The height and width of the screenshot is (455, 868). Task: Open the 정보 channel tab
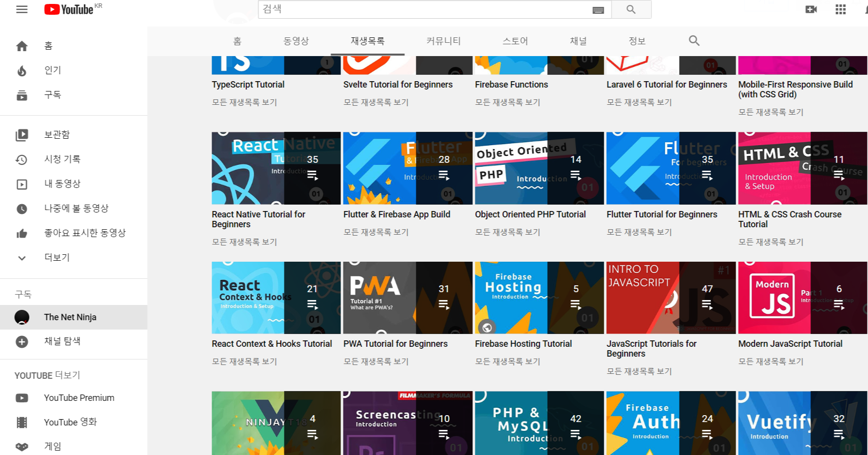(x=637, y=41)
